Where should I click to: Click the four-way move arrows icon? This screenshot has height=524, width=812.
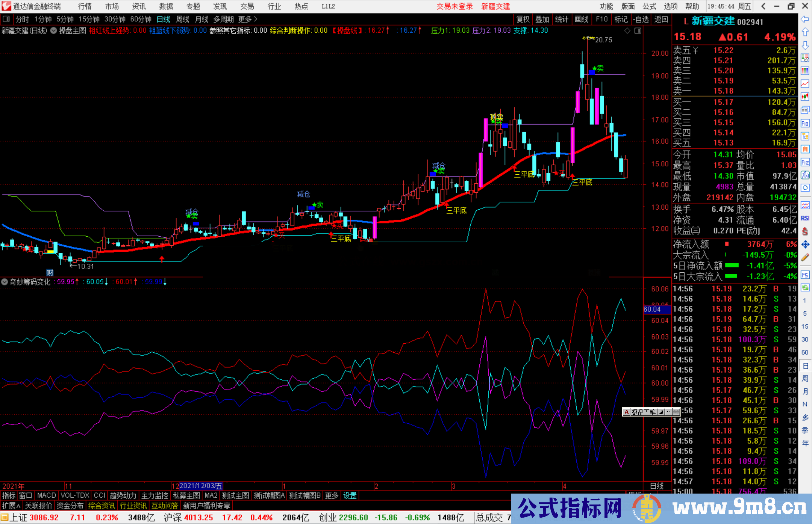[805, 245]
